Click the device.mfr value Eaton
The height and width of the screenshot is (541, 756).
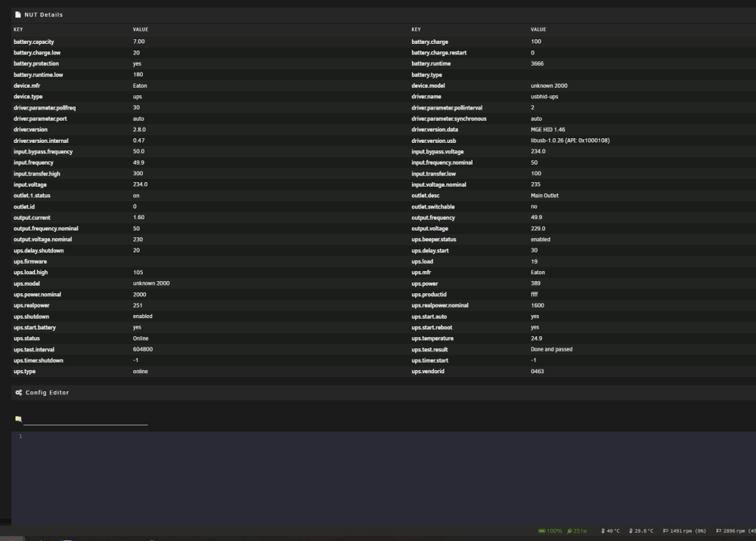(x=140, y=85)
